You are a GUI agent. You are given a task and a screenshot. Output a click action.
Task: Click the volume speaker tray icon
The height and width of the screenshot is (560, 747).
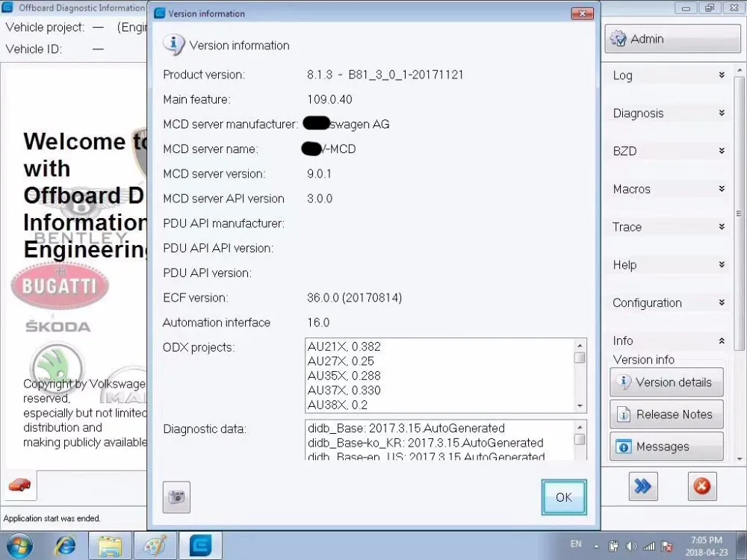pyautogui.click(x=632, y=547)
